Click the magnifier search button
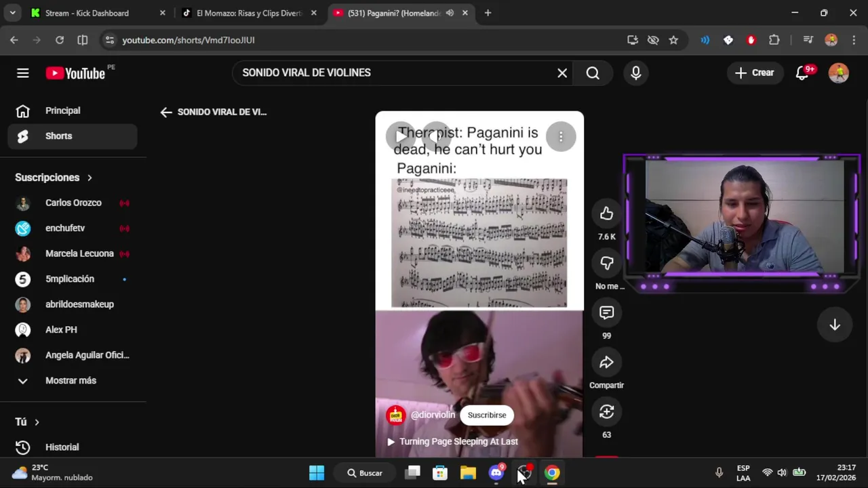 (x=593, y=73)
